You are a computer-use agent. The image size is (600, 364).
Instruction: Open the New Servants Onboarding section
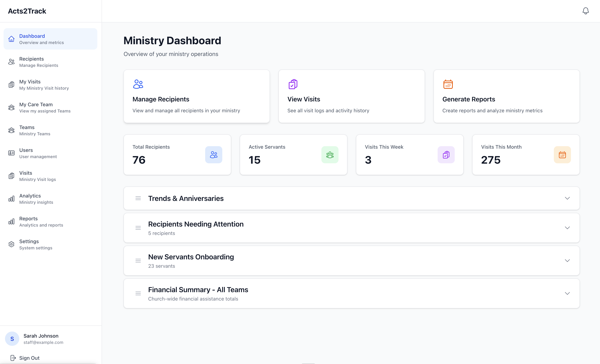(567, 260)
